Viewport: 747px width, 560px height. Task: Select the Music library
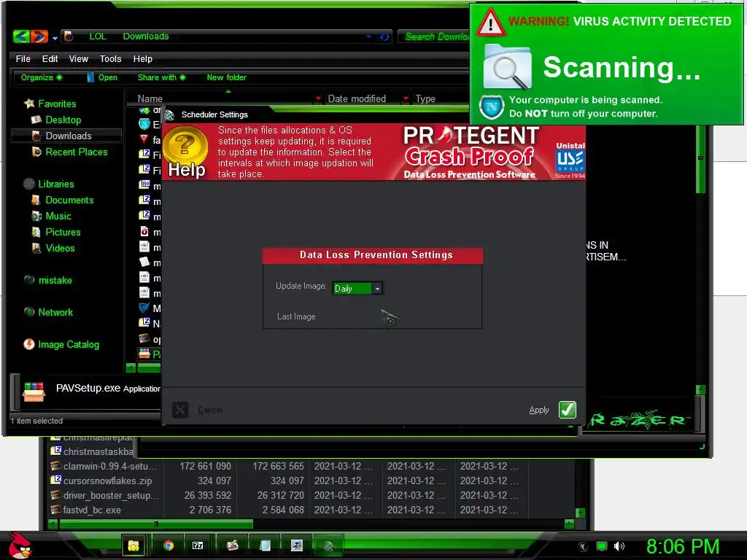tap(52, 216)
